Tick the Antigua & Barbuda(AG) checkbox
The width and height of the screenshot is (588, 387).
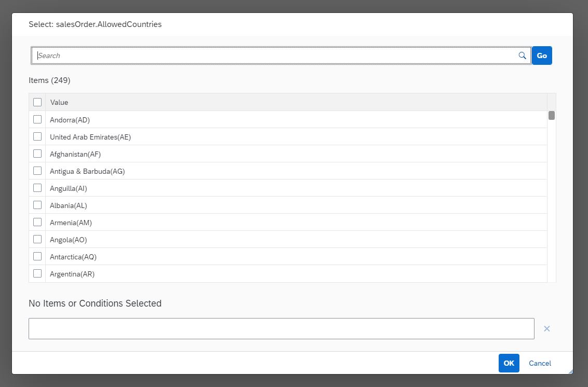pos(37,171)
